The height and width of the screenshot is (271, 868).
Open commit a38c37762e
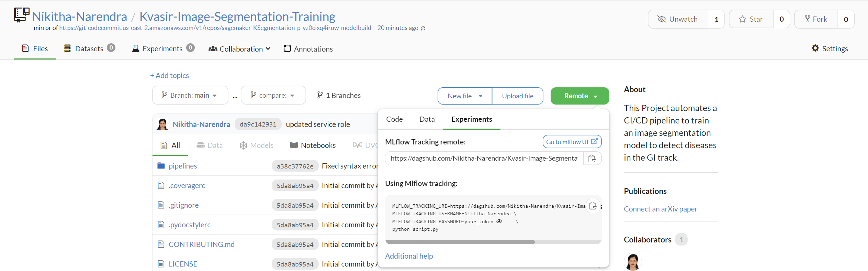295,166
